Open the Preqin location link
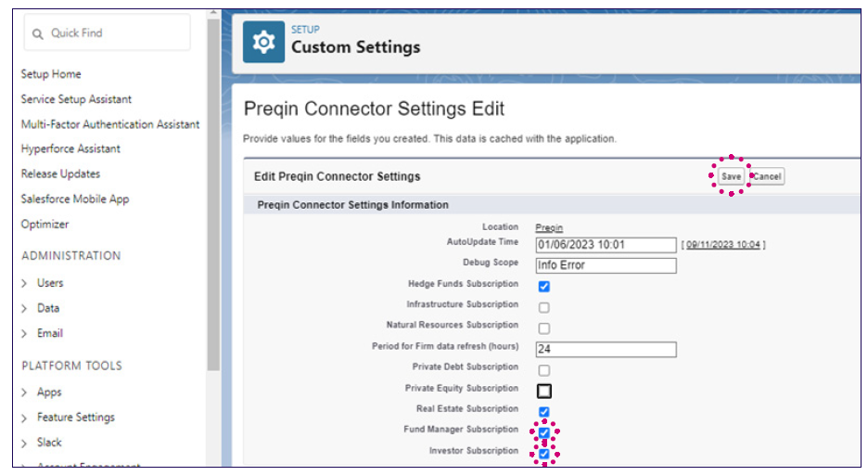 point(549,227)
